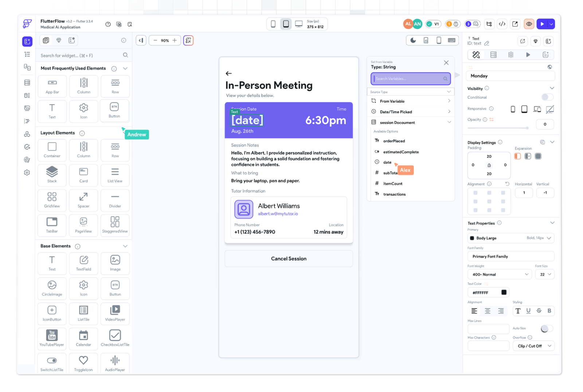Toggle Conditional visibility for the Text widget
This screenshot has height=392, width=583.
[x=547, y=97]
